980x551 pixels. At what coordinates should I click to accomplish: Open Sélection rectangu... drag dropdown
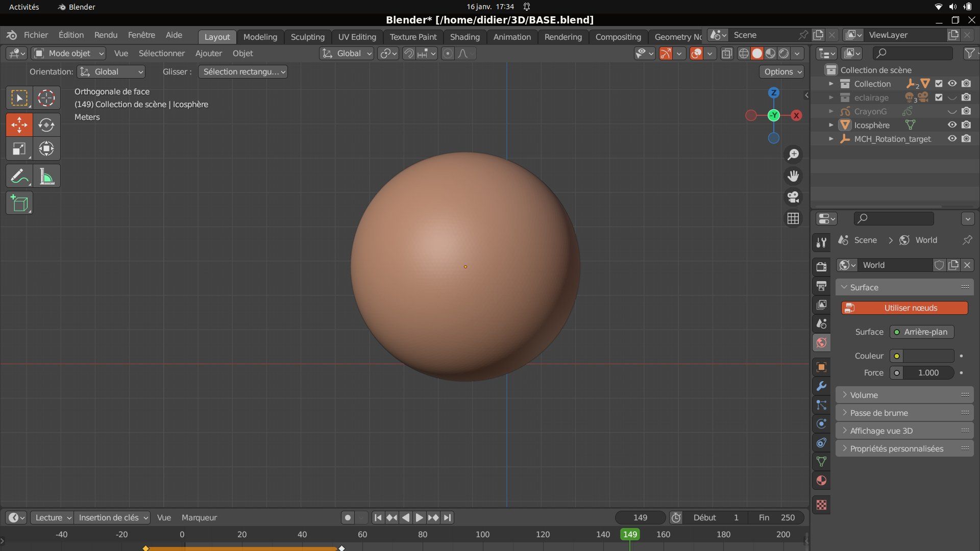click(243, 72)
